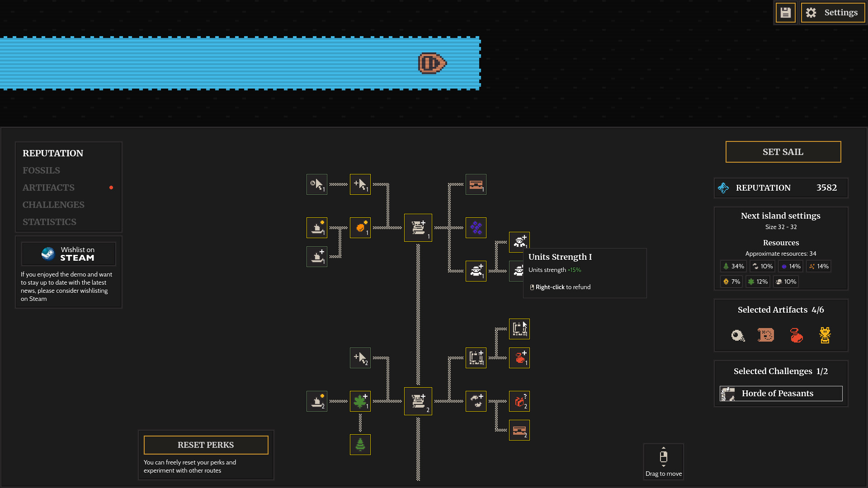Switch to the CHALLENGES tab
The height and width of the screenshot is (488, 868).
point(53,205)
